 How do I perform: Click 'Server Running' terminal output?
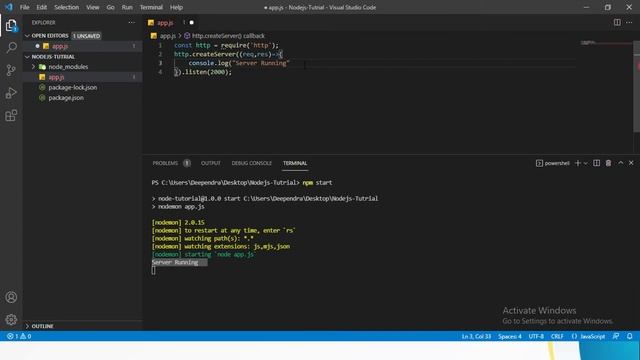click(175, 262)
